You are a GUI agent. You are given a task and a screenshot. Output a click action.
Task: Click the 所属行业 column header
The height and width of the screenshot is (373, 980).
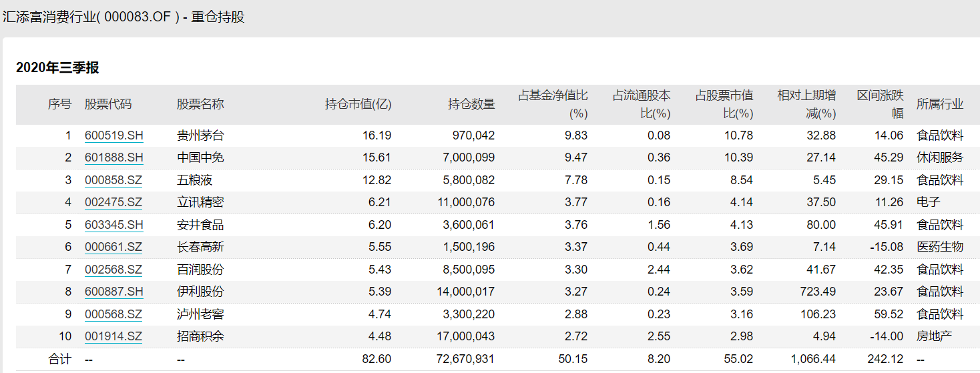coord(940,104)
